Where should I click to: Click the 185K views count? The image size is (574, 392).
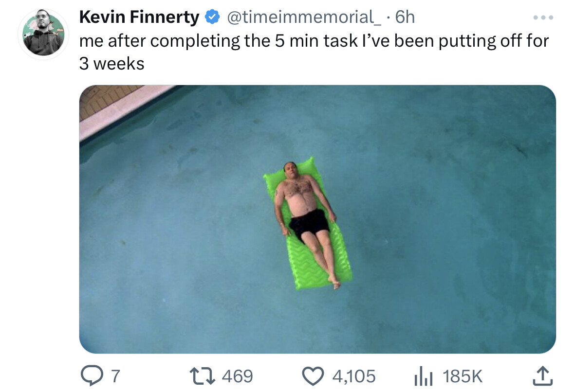pyautogui.click(x=463, y=376)
